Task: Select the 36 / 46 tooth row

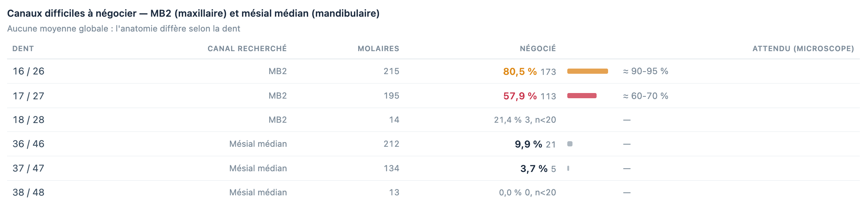Action: (x=433, y=144)
